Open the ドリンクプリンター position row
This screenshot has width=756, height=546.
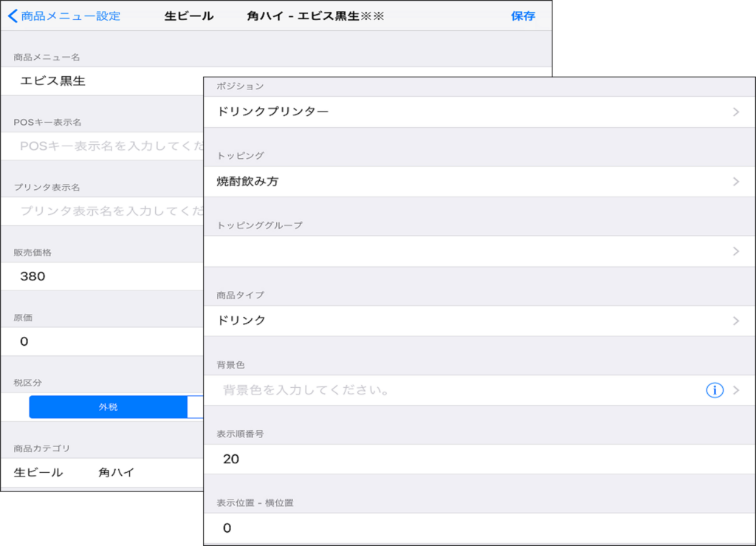(479, 112)
